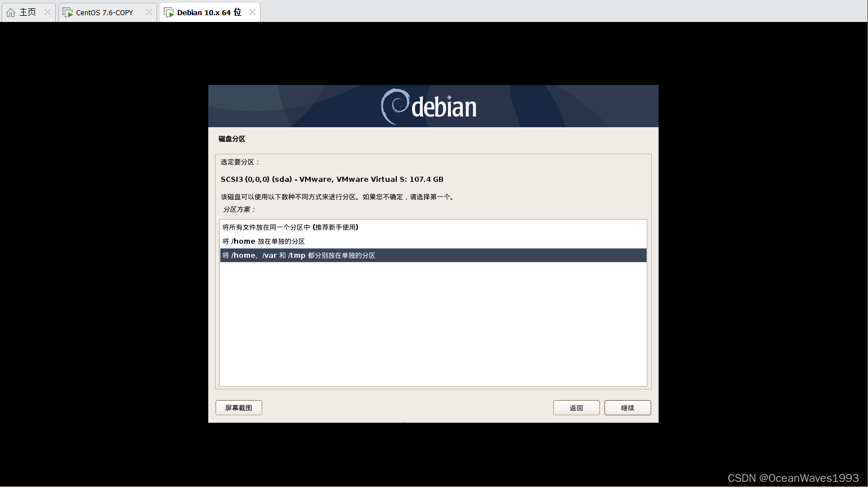Image resolution: width=868 pixels, height=488 pixels.
Task: Click the 分区方案 label
Action: (239, 209)
